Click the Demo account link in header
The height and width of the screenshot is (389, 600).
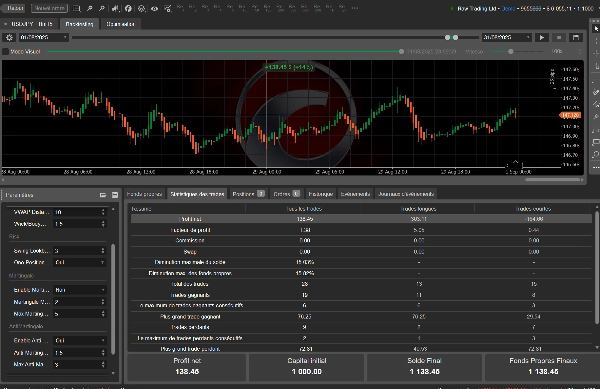[x=508, y=8]
